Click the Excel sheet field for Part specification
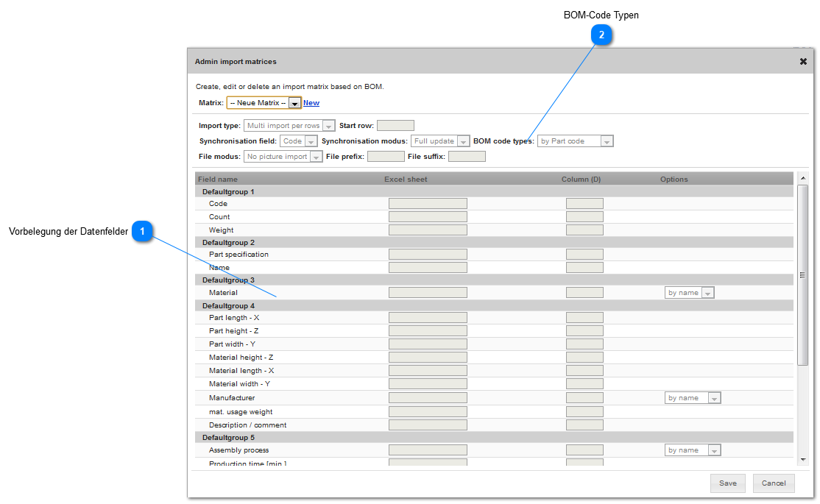The height and width of the screenshot is (504, 820). pyautogui.click(x=428, y=254)
